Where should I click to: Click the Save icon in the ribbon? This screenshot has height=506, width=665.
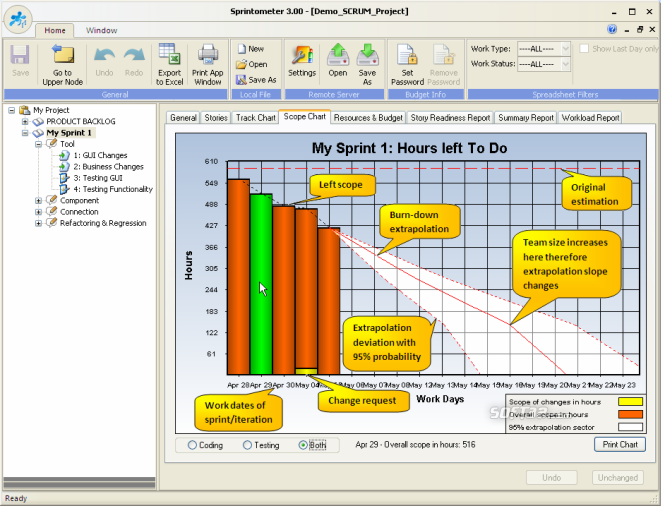click(20, 56)
